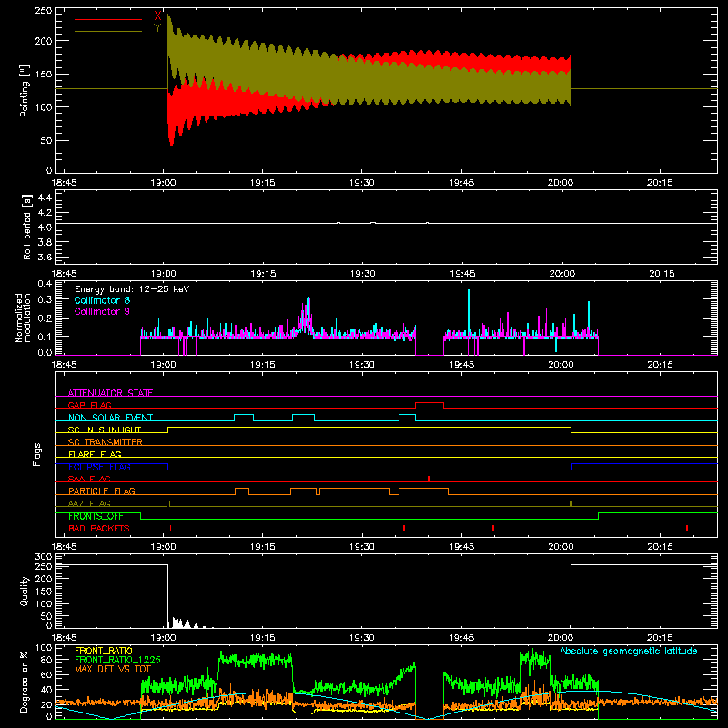Click the 200 tick on Pointing axis

coord(44,41)
